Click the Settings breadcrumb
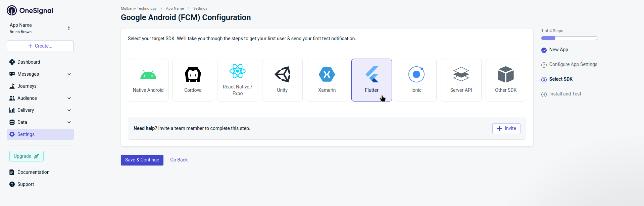The width and height of the screenshot is (644, 206). [x=200, y=8]
